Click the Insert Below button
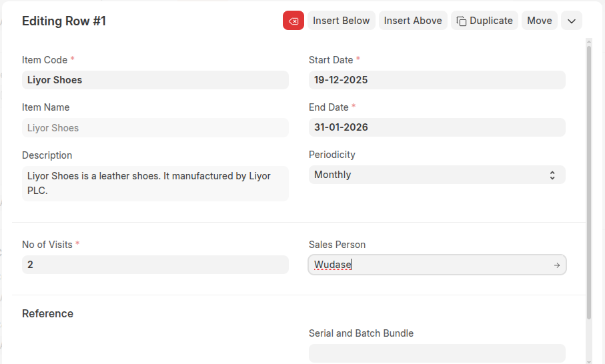The image size is (605, 364). click(x=341, y=21)
